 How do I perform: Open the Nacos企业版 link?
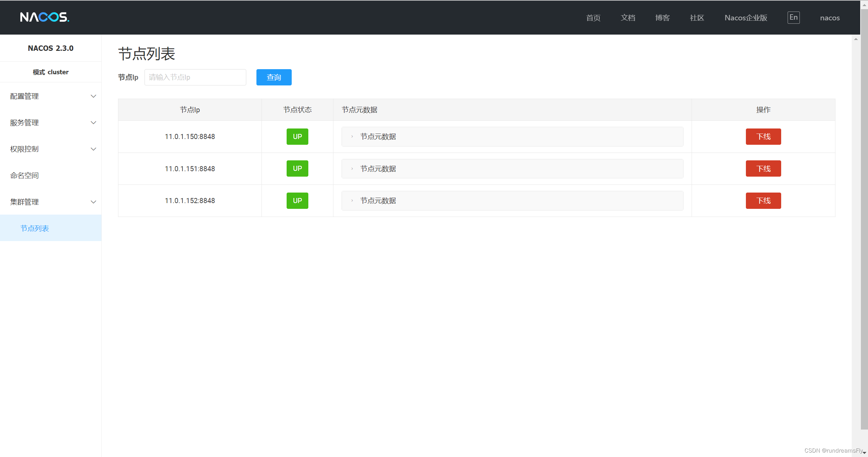(x=746, y=18)
